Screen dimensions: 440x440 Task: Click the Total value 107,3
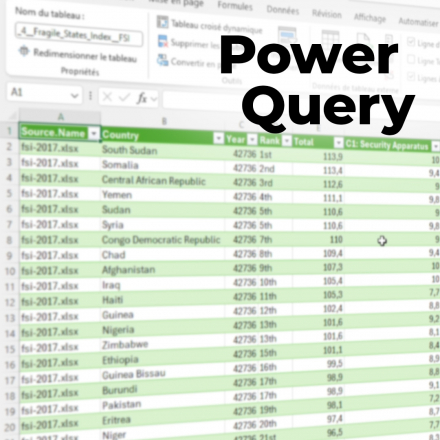[x=332, y=267]
